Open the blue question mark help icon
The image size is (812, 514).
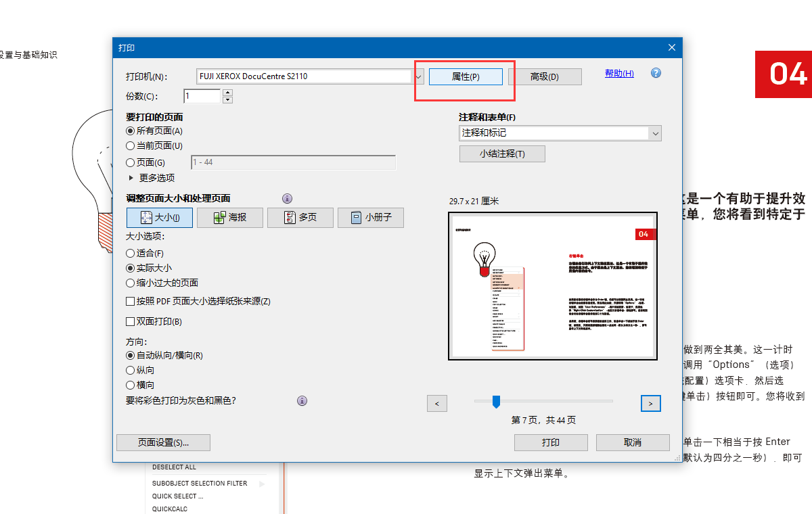click(655, 72)
